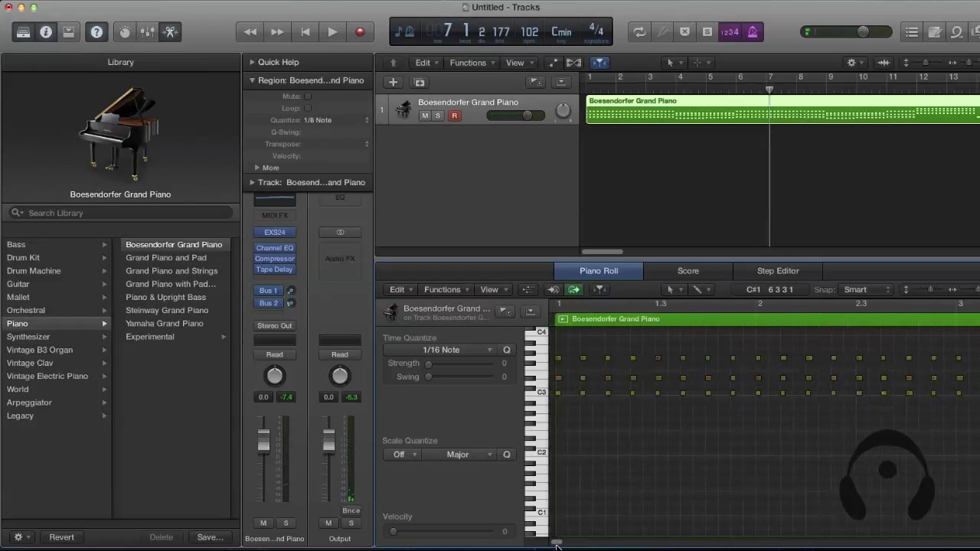Toggle the Count-in 1234 button

[730, 32]
